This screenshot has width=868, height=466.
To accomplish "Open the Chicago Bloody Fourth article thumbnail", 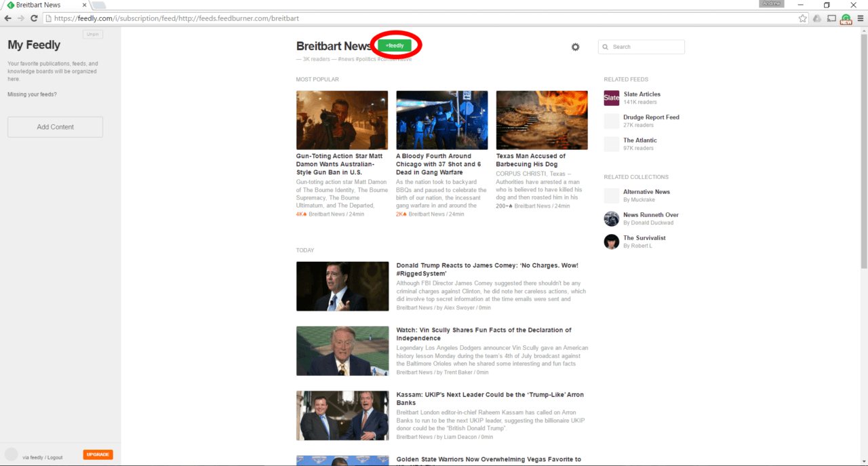I will click(441, 120).
